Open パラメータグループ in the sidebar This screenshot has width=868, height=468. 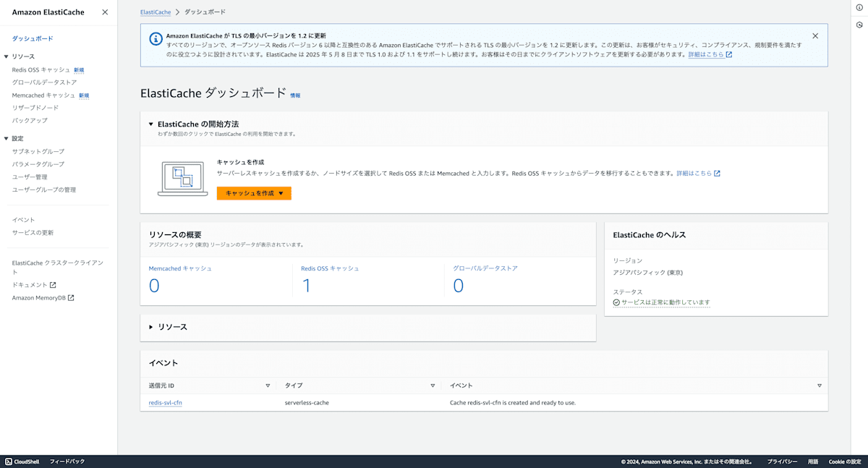[38, 164]
